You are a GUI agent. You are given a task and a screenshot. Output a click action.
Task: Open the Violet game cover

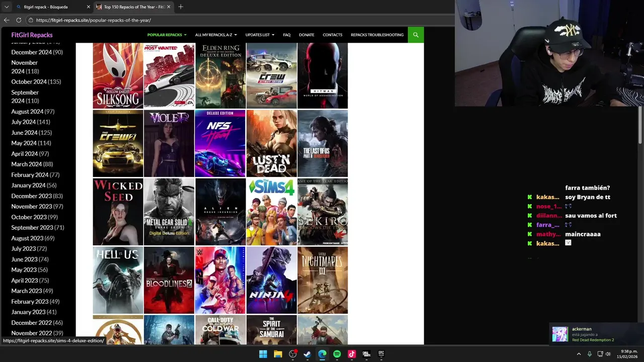(169, 143)
